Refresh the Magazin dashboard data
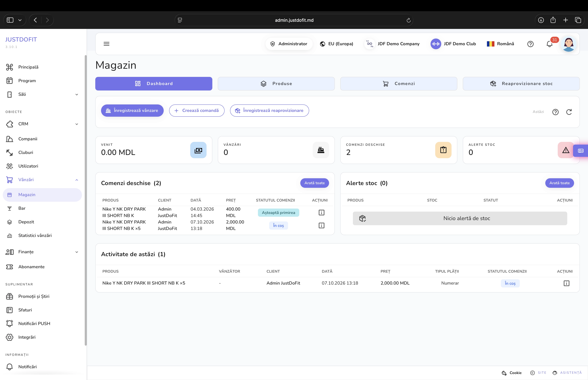The image size is (588, 380). point(569,112)
